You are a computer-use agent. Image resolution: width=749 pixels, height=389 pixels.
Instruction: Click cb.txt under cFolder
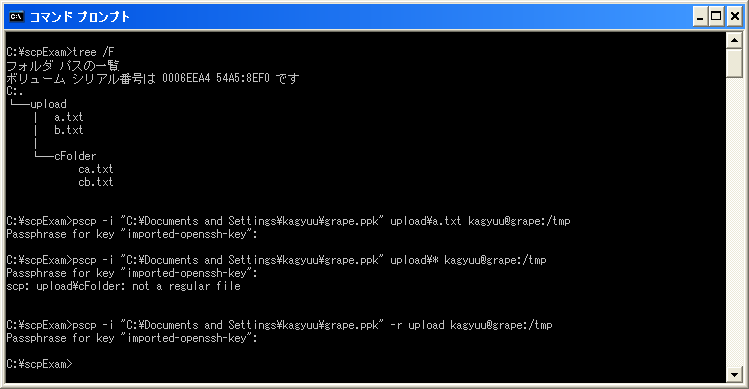pyautogui.click(x=96, y=182)
